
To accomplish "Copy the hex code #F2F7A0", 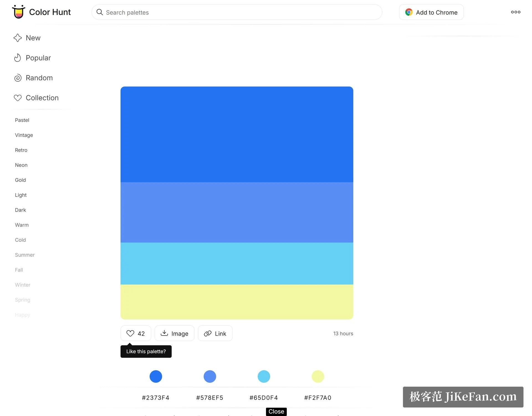I will pos(318,398).
